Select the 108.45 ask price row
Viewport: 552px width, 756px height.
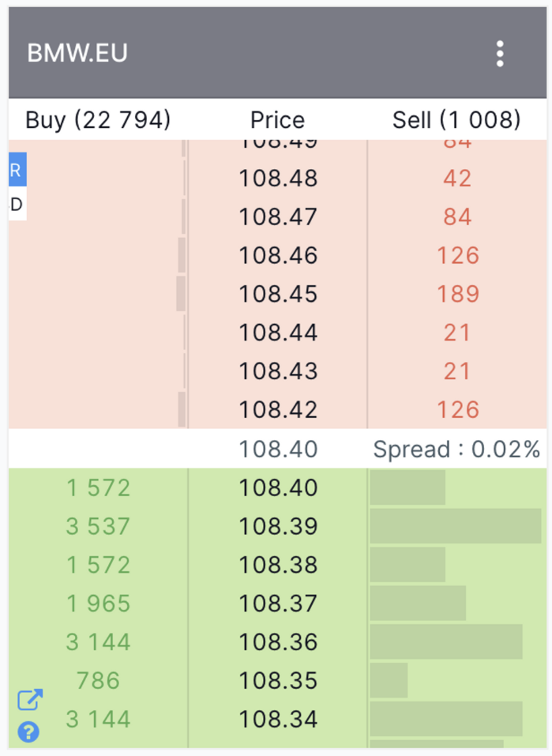278,294
